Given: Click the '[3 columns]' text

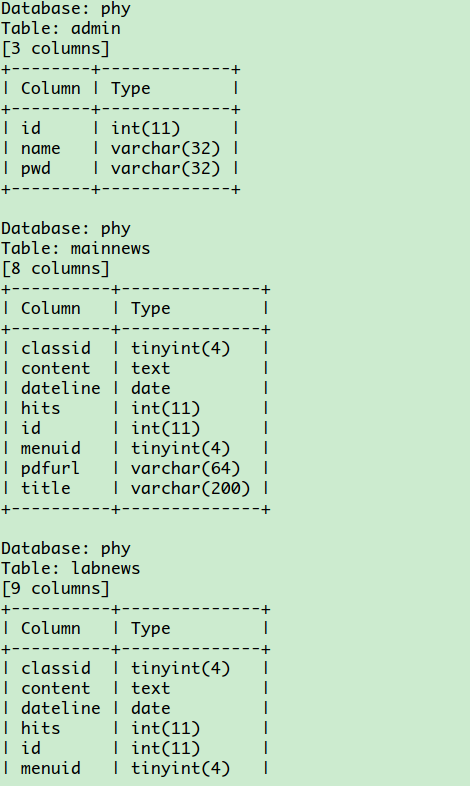Looking at the screenshot, I should pyautogui.click(x=56, y=49).
